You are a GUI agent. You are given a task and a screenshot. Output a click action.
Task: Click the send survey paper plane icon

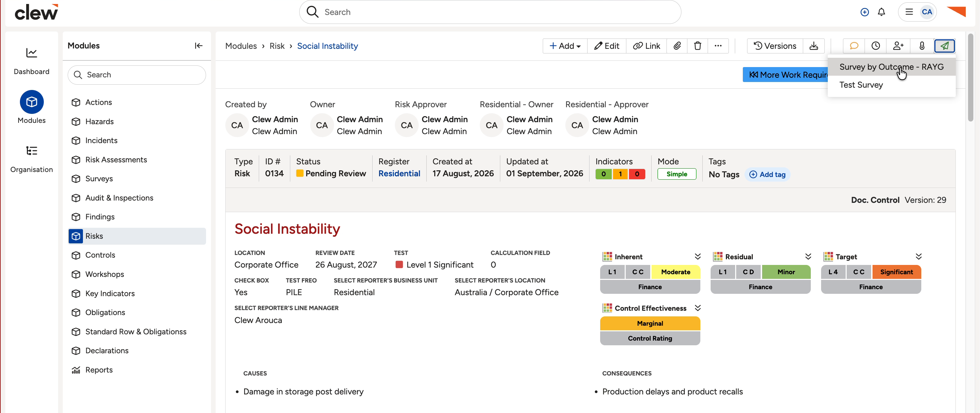click(944, 46)
